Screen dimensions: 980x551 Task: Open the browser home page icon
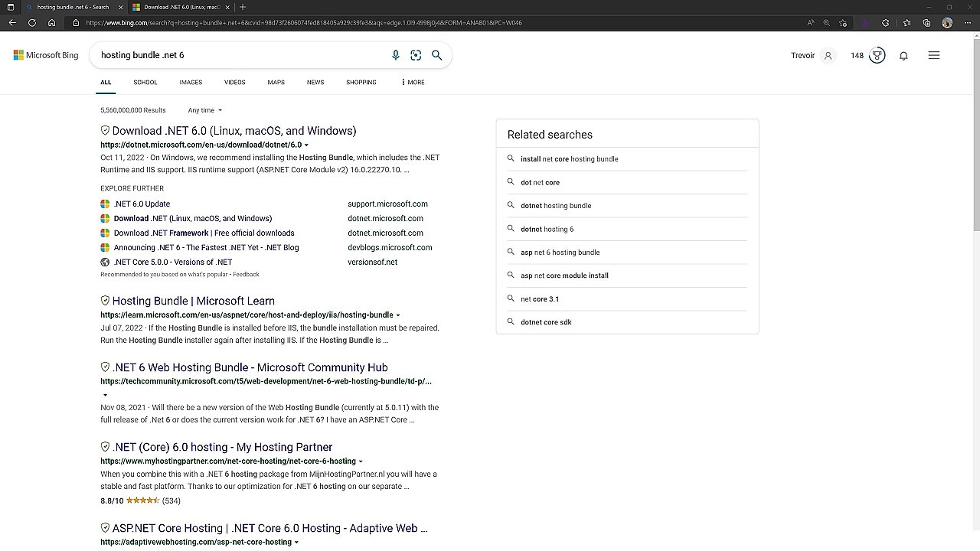(51, 23)
